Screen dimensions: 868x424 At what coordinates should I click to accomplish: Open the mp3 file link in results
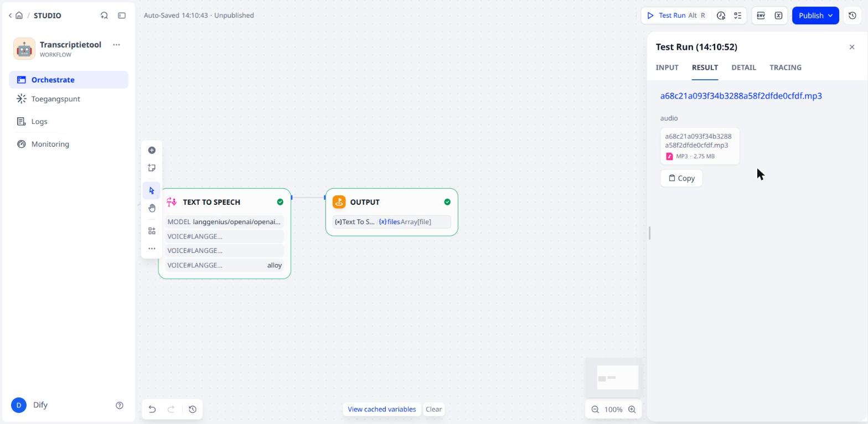click(741, 96)
